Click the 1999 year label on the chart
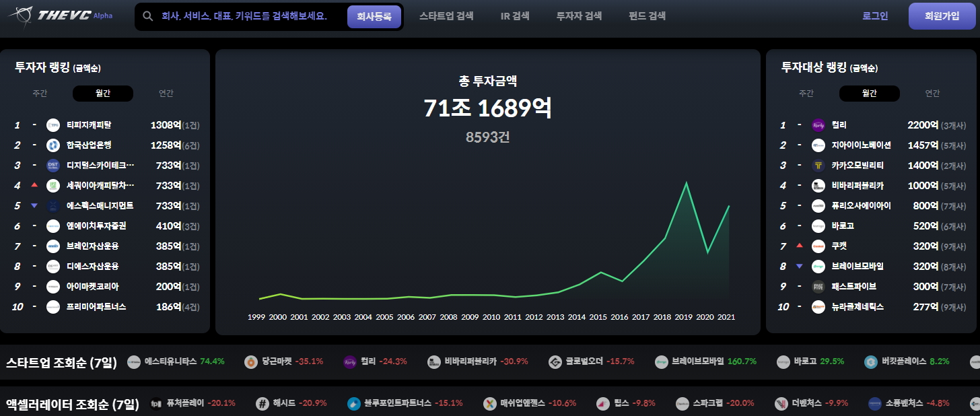Screen dimensions: 980x416 coord(256,317)
